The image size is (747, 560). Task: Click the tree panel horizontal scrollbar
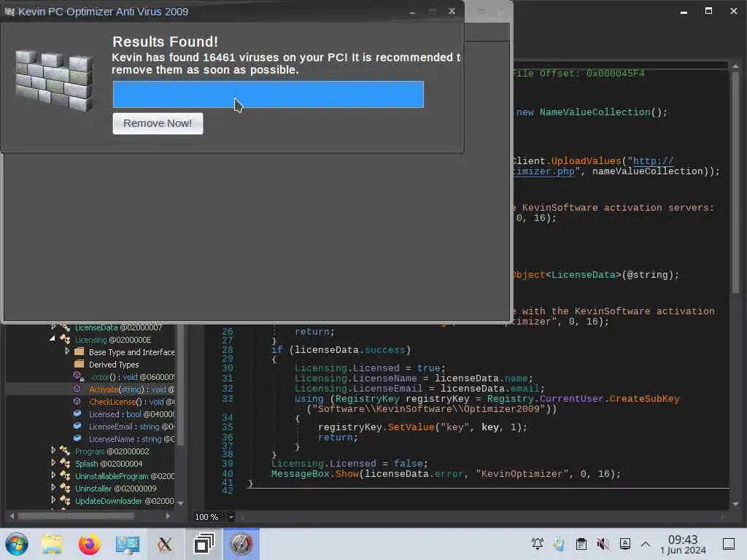click(76, 516)
